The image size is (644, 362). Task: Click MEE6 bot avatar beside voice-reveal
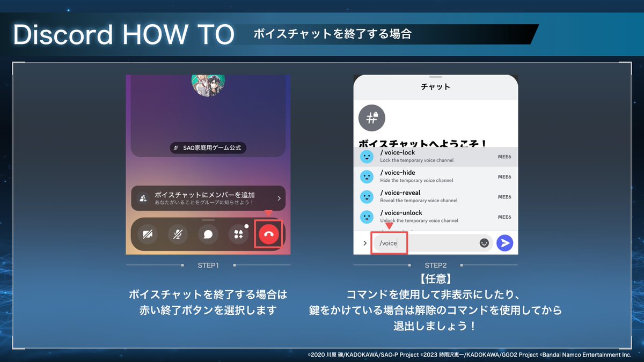(367, 197)
